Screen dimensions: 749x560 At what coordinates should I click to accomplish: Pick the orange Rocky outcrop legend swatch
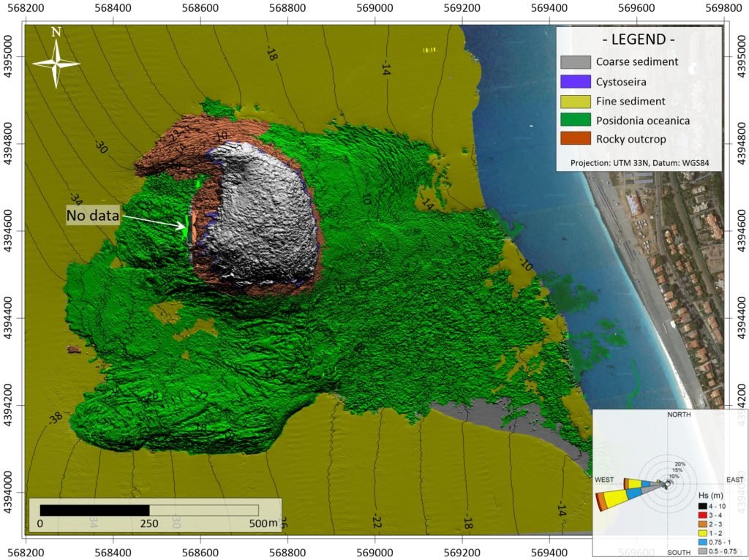[575, 140]
